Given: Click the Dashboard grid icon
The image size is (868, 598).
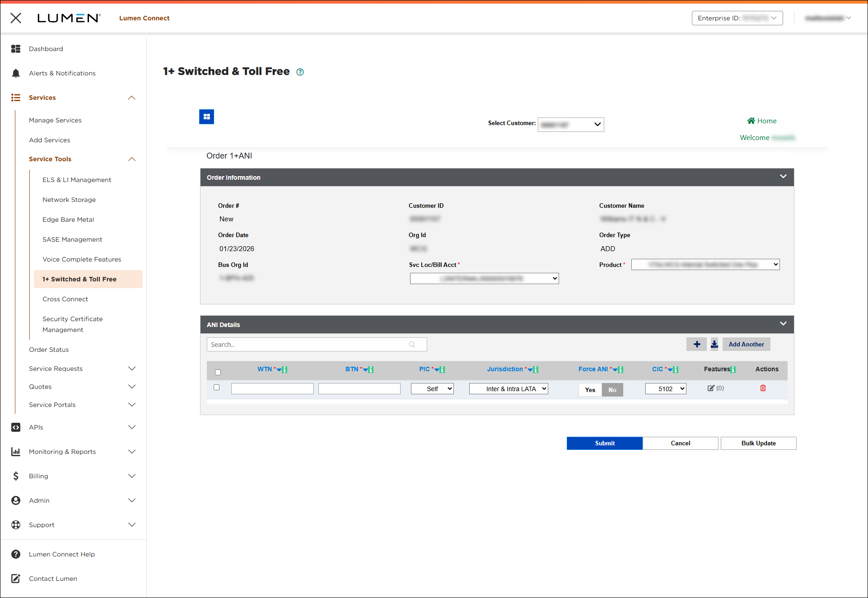Looking at the screenshot, I should tap(16, 49).
